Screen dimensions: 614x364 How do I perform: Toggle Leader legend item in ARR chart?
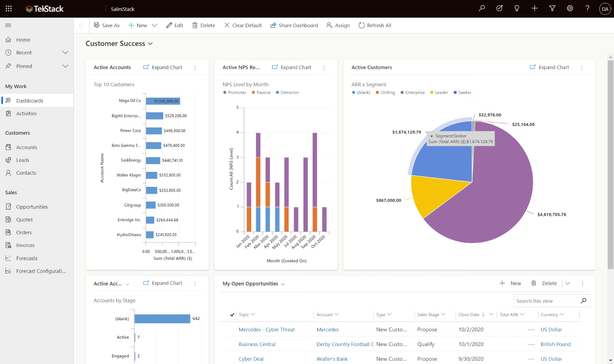coord(439,92)
